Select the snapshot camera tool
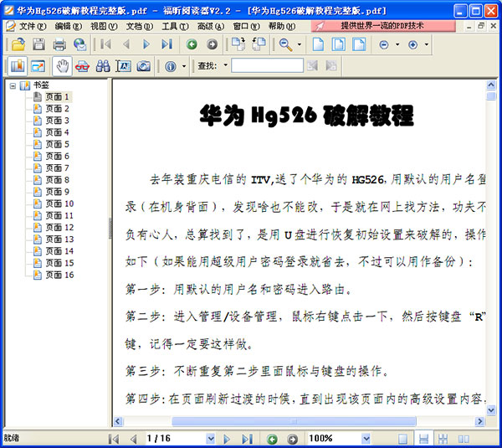The width and height of the screenshot is (502, 448). tap(143, 66)
